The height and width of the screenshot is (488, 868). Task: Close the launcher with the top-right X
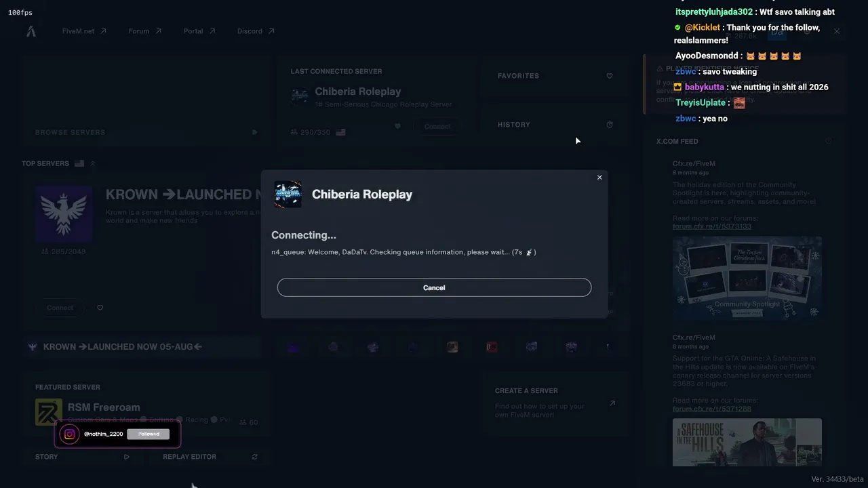tap(837, 31)
